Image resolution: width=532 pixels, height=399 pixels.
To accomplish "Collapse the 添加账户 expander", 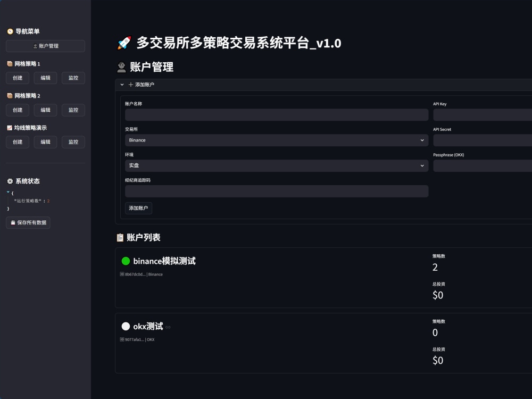I will click(x=122, y=85).
